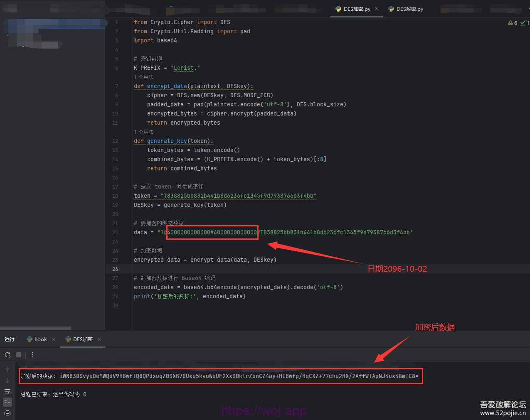Stop the running process

click(x=19, y=355)
